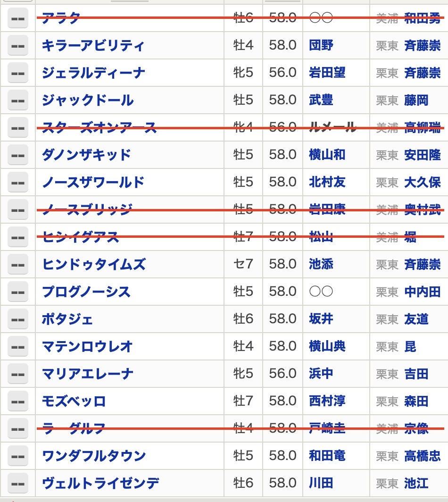
Task: Open the mark selector for ヴェルトライゼンデ row
Action: pyautogui.click(x=17, y=484)
